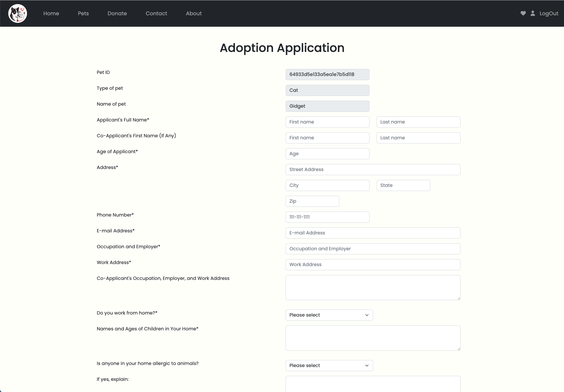The image size is (564, 392).
Task: Click the Phone Number input
Action: [x=327, y=217]
